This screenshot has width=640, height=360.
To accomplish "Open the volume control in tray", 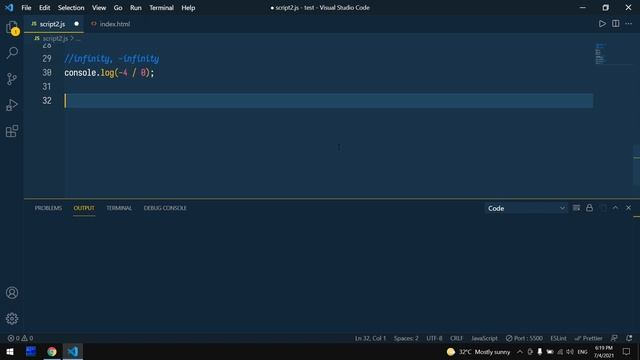I will pos(570,351).
